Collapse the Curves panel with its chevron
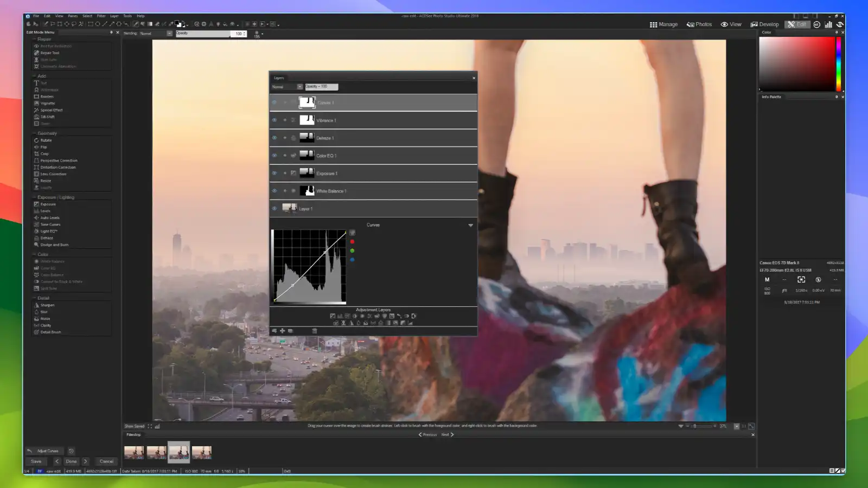Screen dimensions: 868x488 470,224
